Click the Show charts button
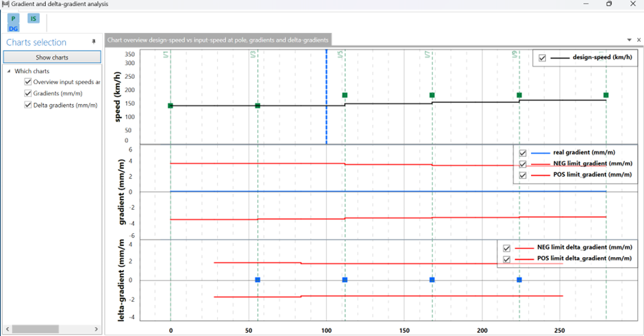 (x=52, y=58)
